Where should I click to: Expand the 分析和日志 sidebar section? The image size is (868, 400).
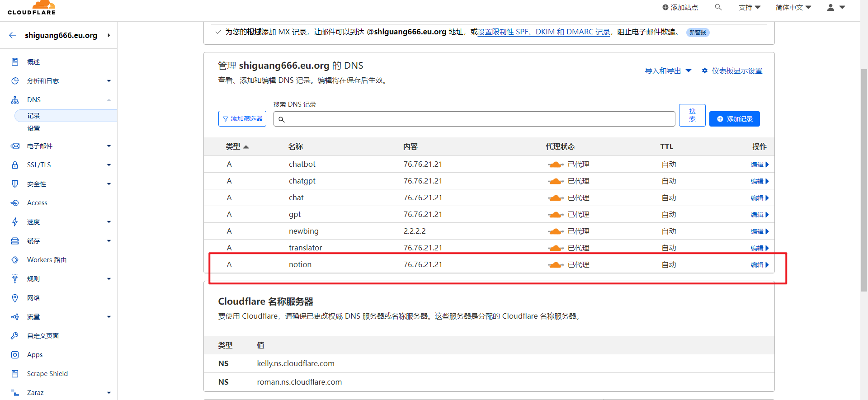coord(109,81)
